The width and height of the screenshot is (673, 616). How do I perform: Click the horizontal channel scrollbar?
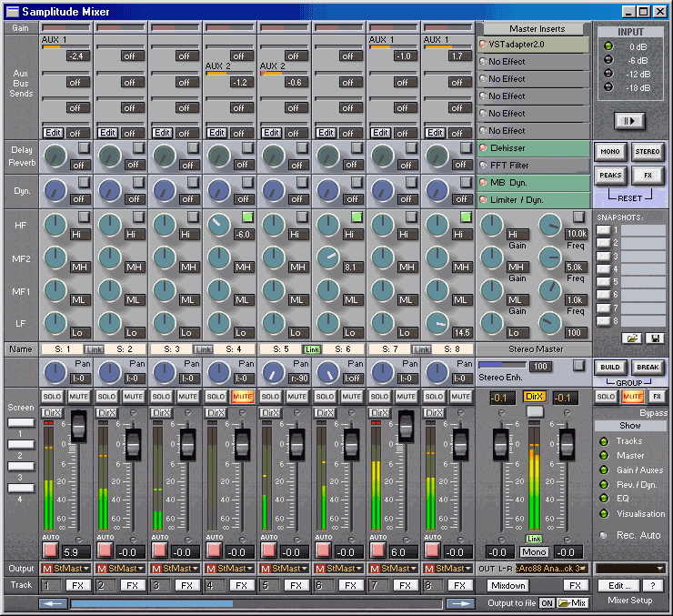point(256,603)
